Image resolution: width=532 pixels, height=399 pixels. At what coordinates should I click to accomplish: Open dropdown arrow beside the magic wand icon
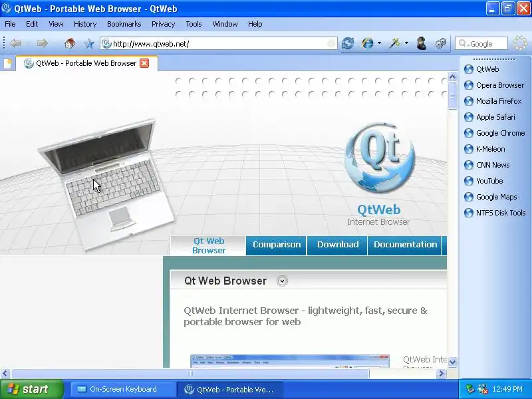[406, 43]
